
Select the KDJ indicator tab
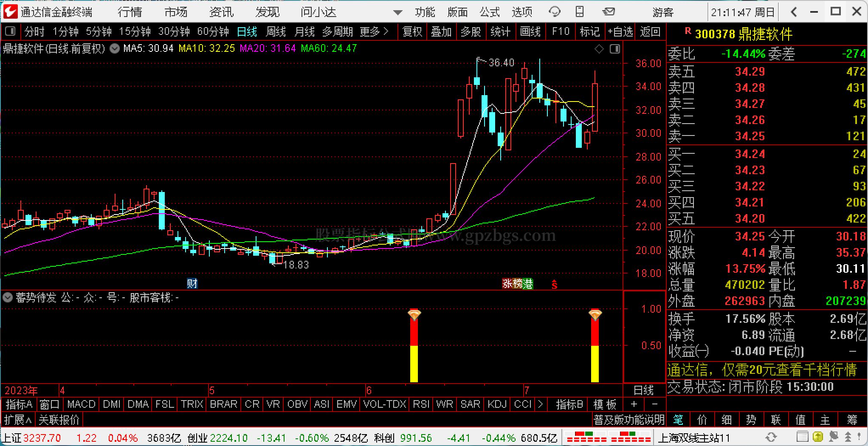pyautogui.click(x=497, y=404)
